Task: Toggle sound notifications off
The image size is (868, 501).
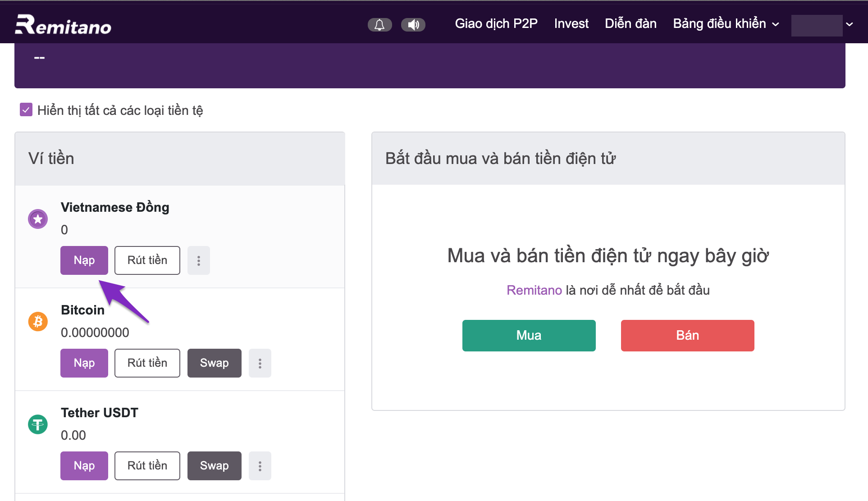Action: pos(413,25)
